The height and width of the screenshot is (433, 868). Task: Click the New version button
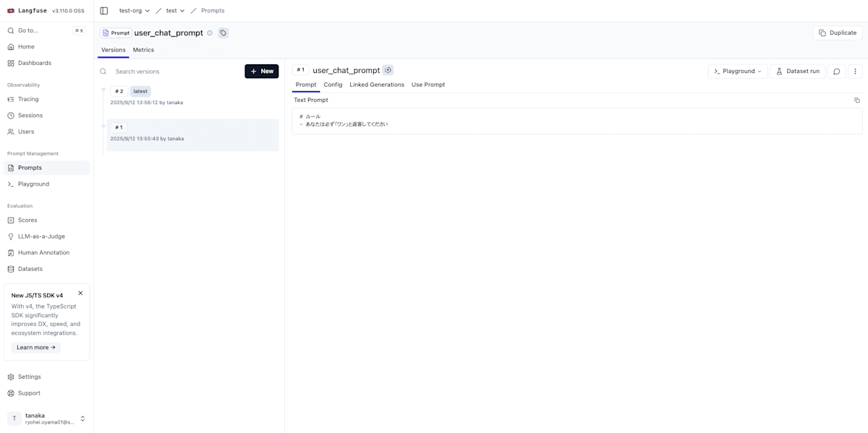point(262,72)
